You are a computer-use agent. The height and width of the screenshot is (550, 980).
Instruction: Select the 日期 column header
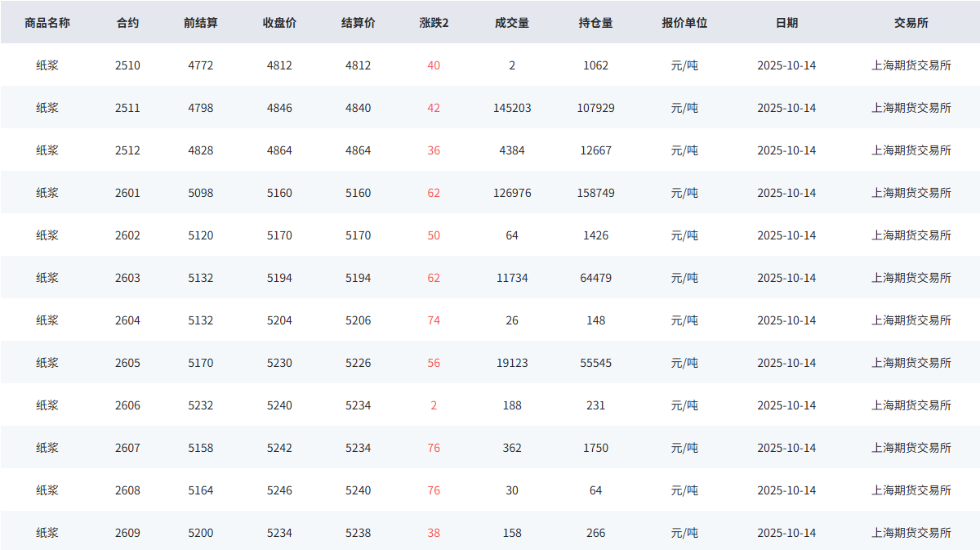coord(786,23)
